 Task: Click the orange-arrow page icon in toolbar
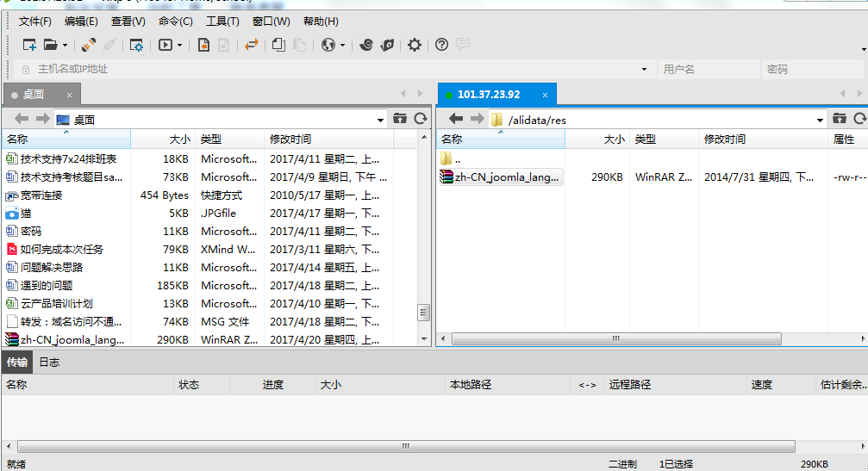coord(203,45)
